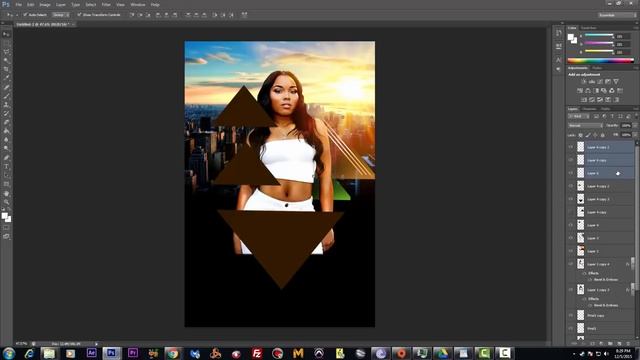Select the Horizontal Type tool

[6, 167]
